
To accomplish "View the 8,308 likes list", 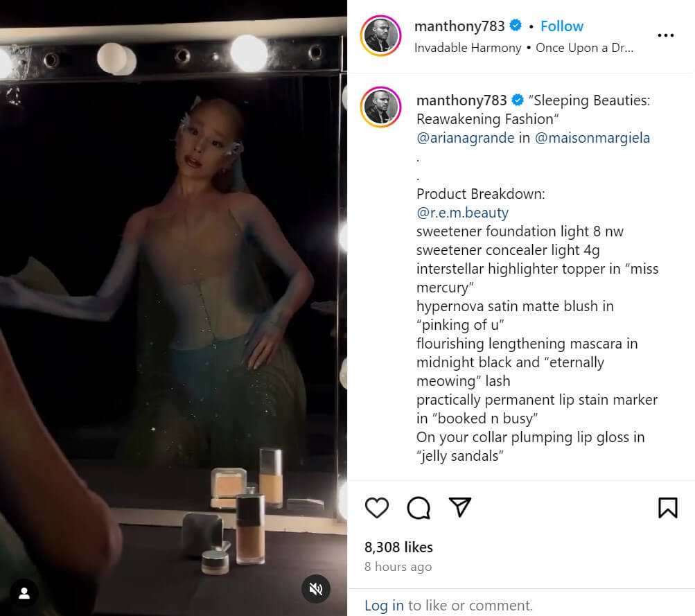I will tap(398, 547).
